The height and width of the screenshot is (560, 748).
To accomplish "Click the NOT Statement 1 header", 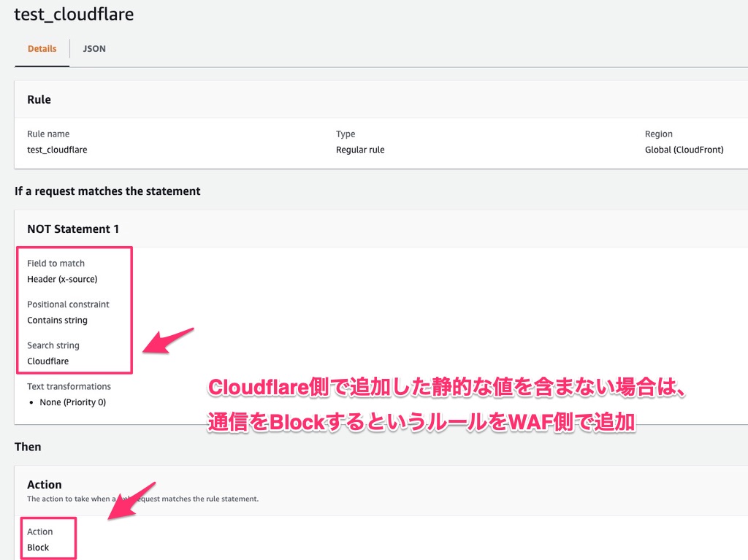I will 74,229.
